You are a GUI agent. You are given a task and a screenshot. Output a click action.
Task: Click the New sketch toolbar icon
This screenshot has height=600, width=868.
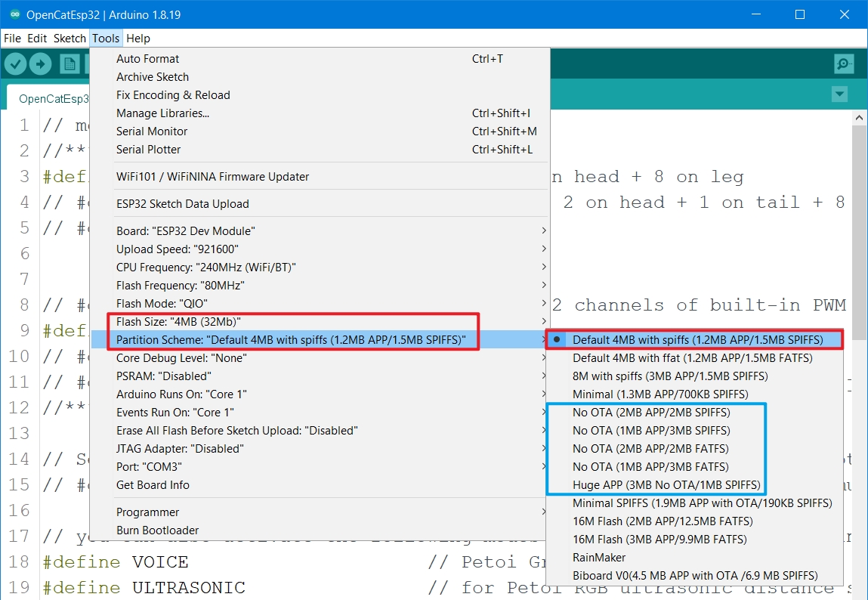tap(70, 64)
